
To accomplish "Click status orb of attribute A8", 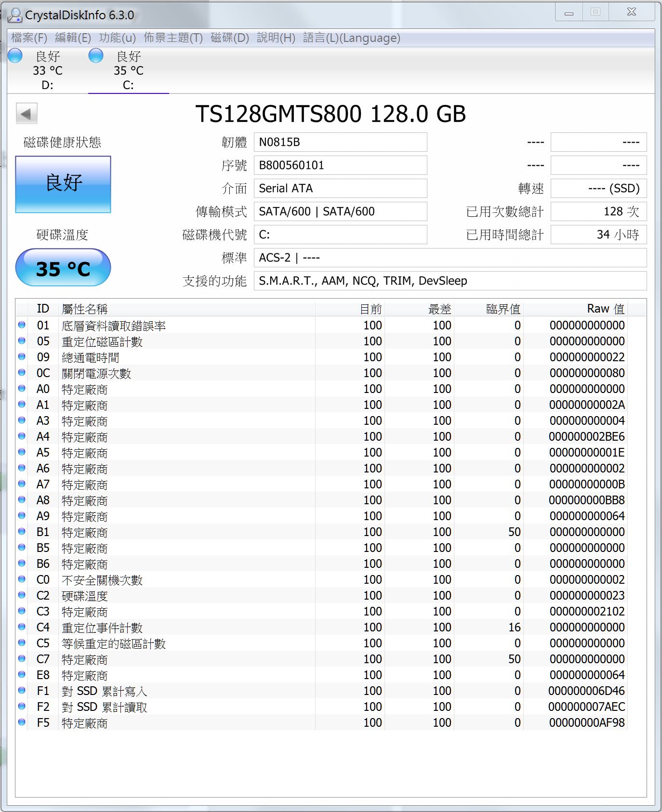I will point(22,500).
